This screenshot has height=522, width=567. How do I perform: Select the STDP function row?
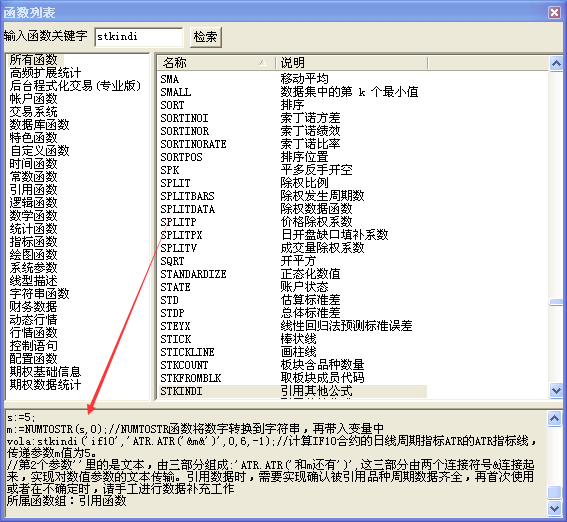(293, 313)
